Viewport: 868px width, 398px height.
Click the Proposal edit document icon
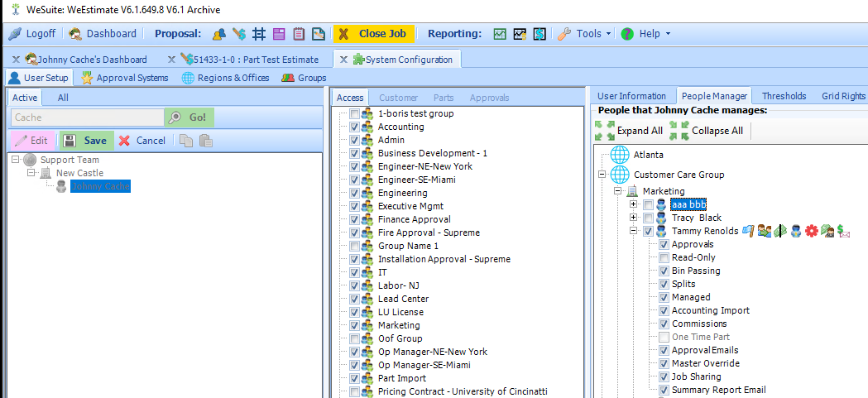coord(319,34)
